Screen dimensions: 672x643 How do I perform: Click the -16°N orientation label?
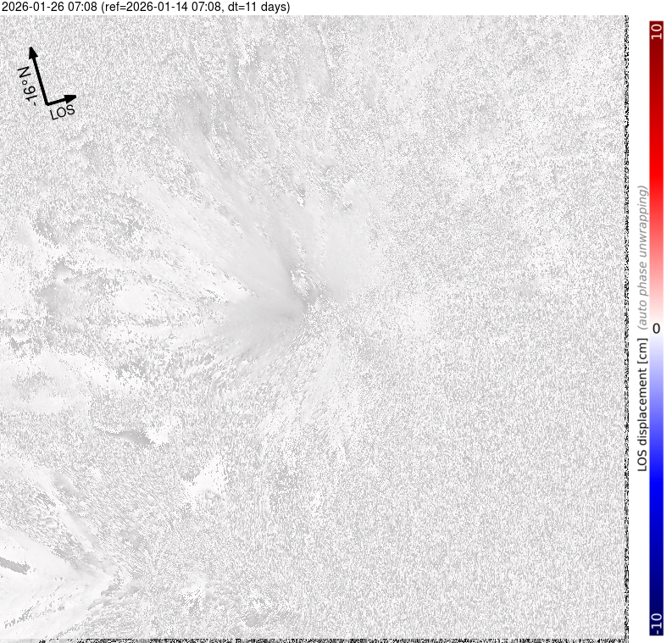pos(27,86)
